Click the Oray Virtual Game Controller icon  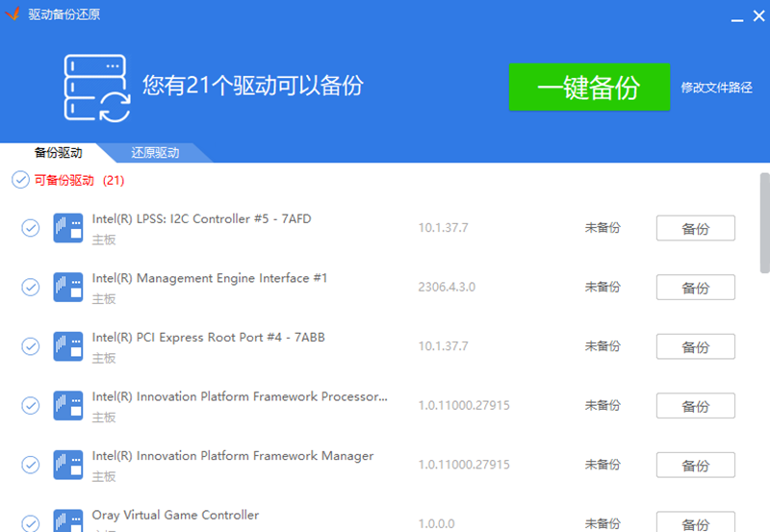pyautogui.click(x=67, y=521)
